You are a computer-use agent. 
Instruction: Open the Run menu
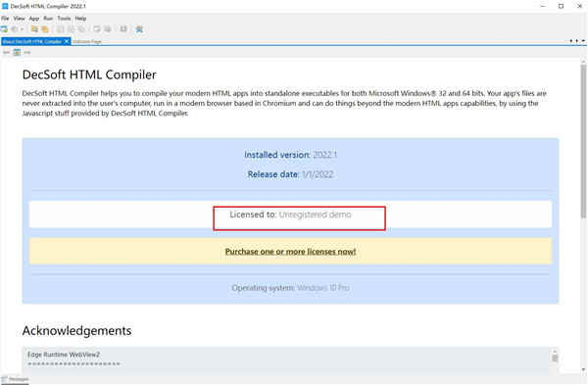48,18
